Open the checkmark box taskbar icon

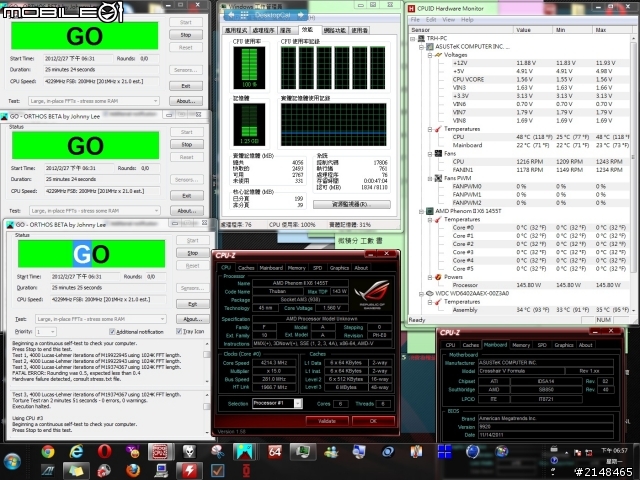click(x=218, y=471)
